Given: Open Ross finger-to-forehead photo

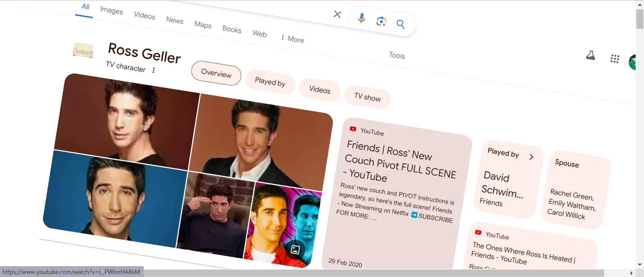Looking at the screenshot, I should [215, 214].
